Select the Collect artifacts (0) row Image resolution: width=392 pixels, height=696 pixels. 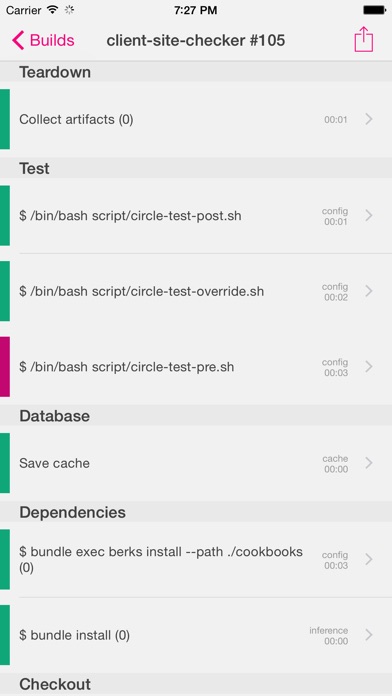click(196, 119)
